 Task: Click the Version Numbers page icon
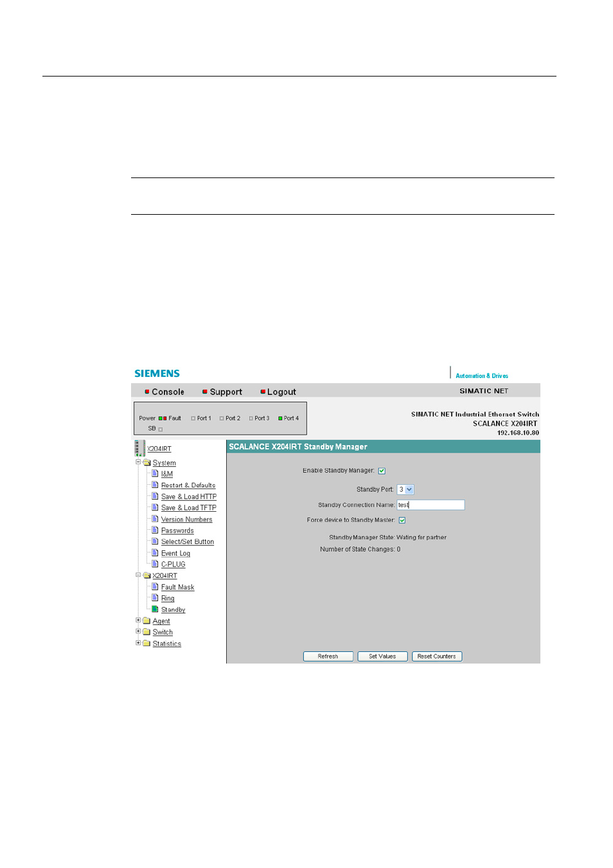[155, 519]
